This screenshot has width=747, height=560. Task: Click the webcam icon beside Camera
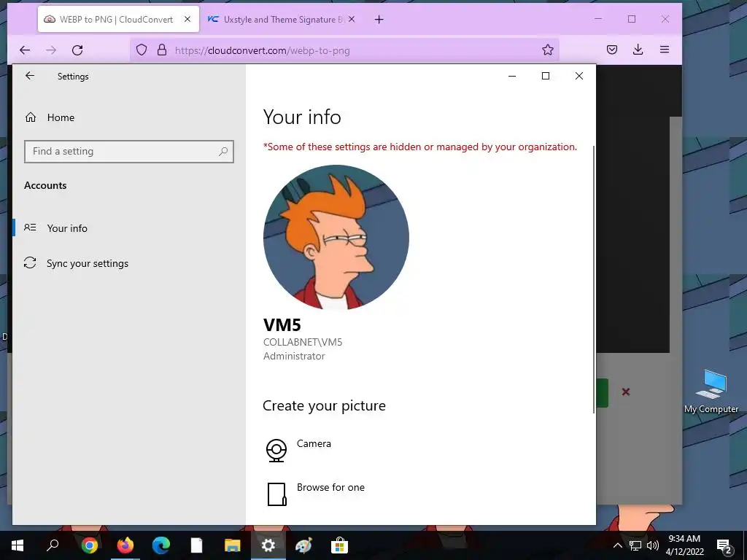click(276, 450)
